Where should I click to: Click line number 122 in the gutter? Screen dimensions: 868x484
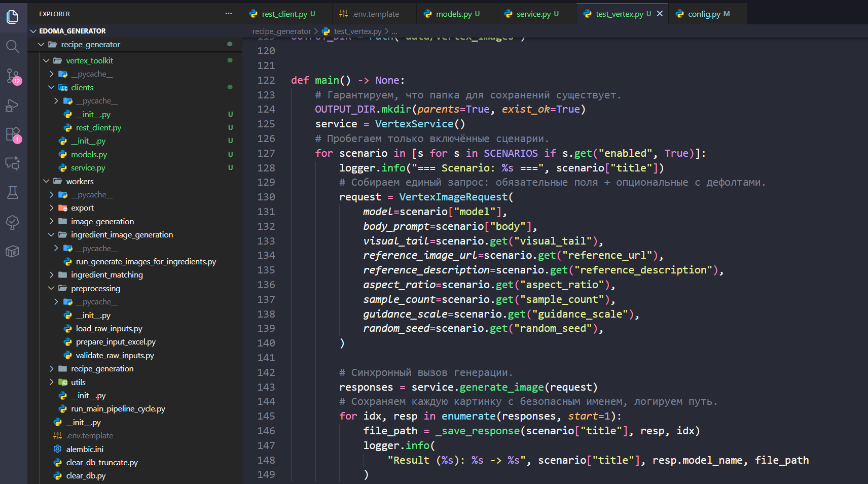tap(266, 80)
